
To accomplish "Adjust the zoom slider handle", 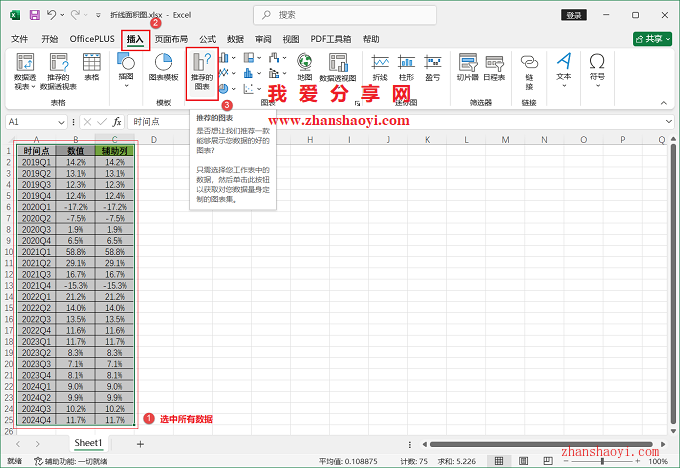I will pyautogui.click(x=602, y=461).
